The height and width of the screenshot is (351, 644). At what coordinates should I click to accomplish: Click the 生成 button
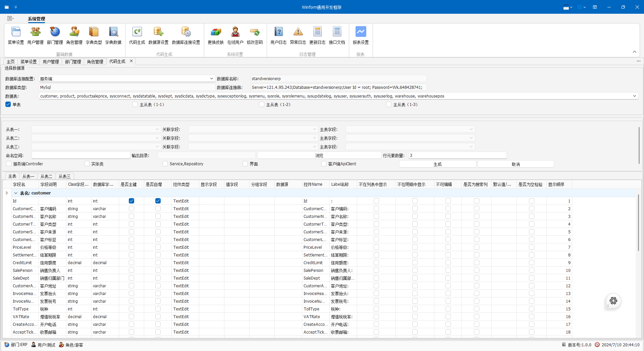[437, 164]
